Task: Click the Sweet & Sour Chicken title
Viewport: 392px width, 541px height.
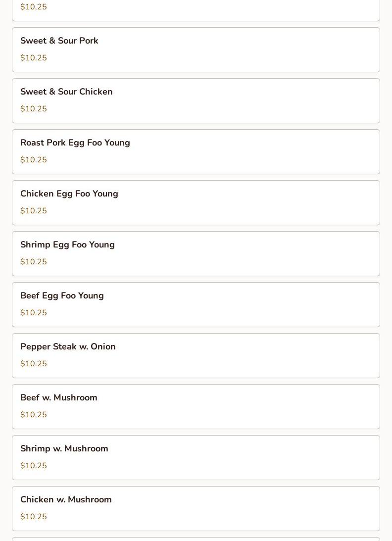Action: 66,92
